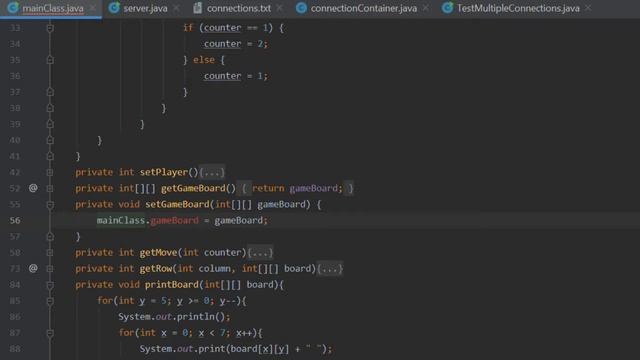Viewport: 640px width, 360px height.
Task: Click the @ gutter marker on line 52
Action: click(33, 188)
